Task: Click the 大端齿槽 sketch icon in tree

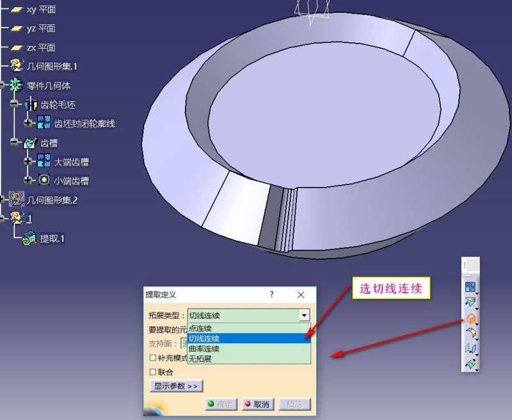Action: [x=43, y=162]
